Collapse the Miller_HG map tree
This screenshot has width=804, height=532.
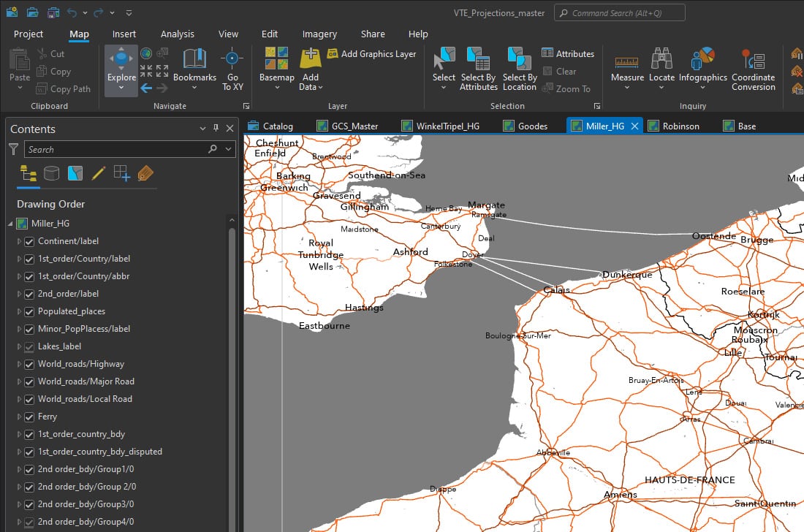[10, 224]
